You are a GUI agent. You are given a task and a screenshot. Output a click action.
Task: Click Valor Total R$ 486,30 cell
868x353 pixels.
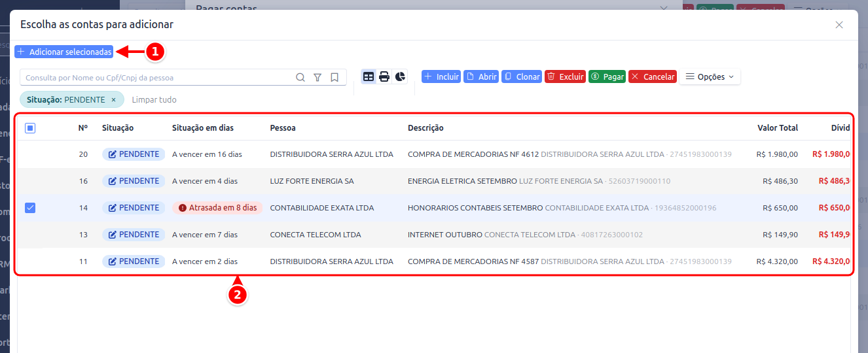(x=781, y=181)
